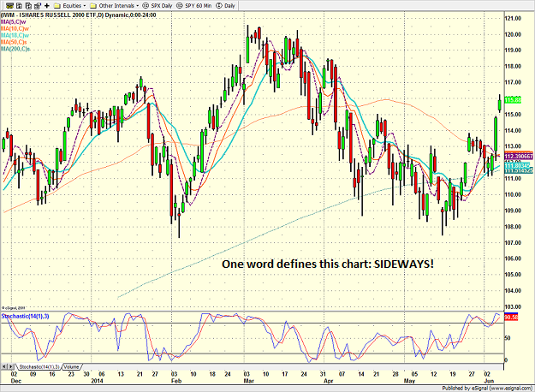Screen dimensions: 535x392
Task: Click the right tab scroll arrow
Action: click(11, 367)
